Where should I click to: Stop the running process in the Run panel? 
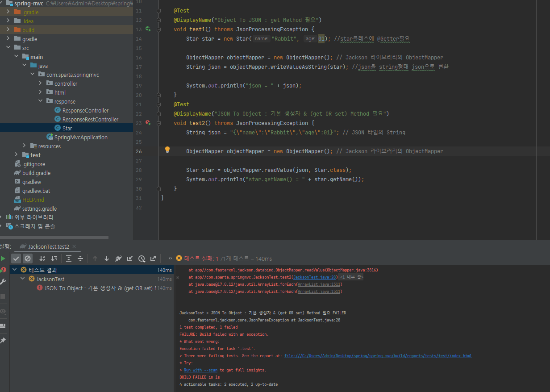click(3, 296)
